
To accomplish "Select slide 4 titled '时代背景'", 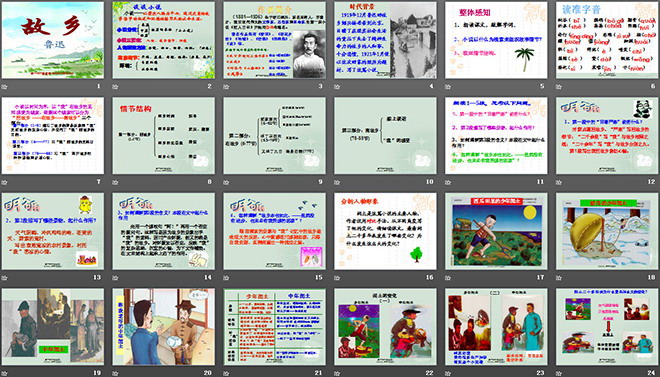I will [x=385, y=40].
